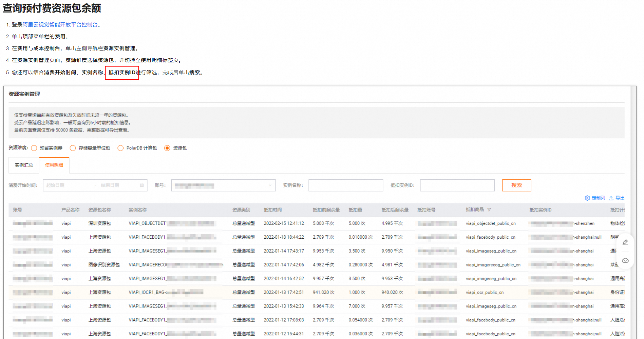Screen dimensions: 644x339
Task: Click the VIAPI_IOCR1_BAG instance name cell
Action: pyautogui.click(x=166, y=292)
